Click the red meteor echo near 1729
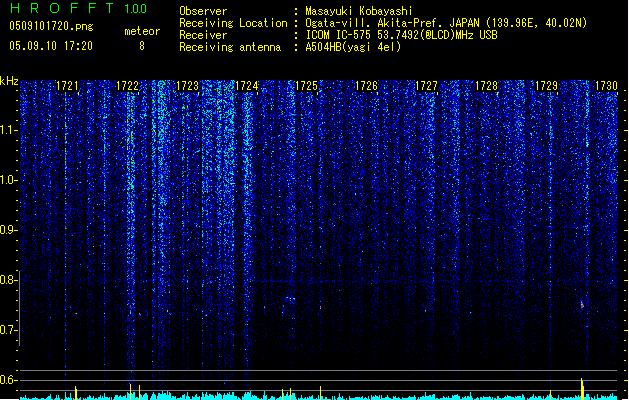629x400 pixels. (582, 305)
